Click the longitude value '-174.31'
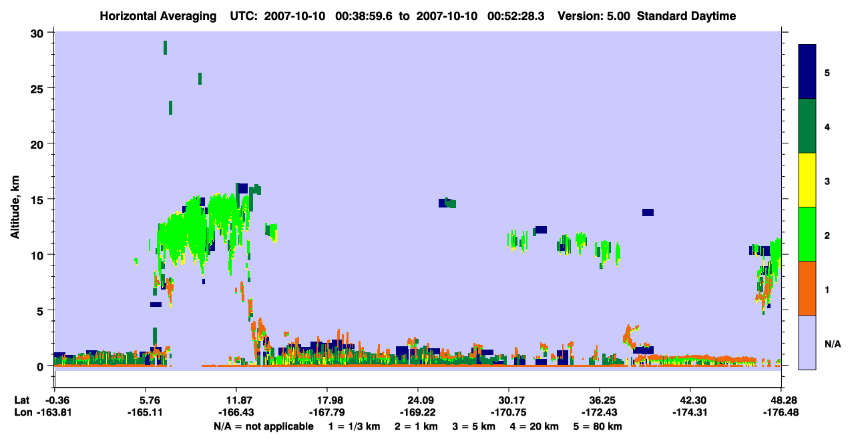This screenshot has height=445, width=868. tap(690, 413)
